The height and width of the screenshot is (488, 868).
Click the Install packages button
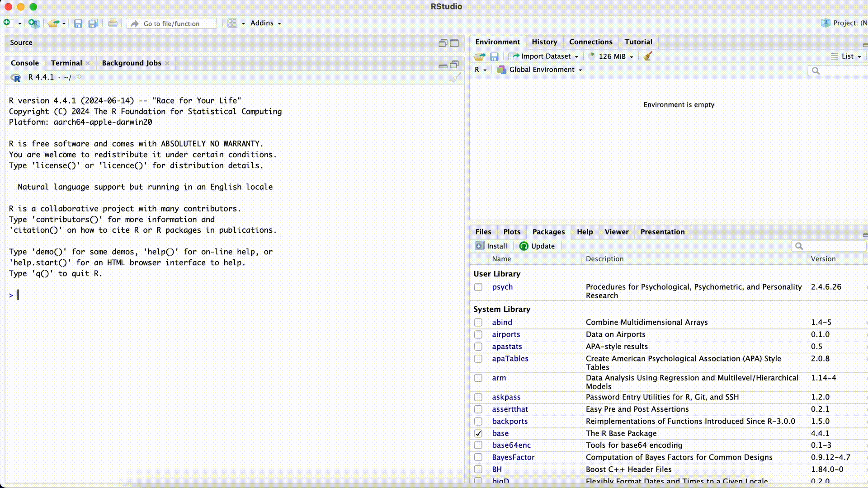pos(491,246)
